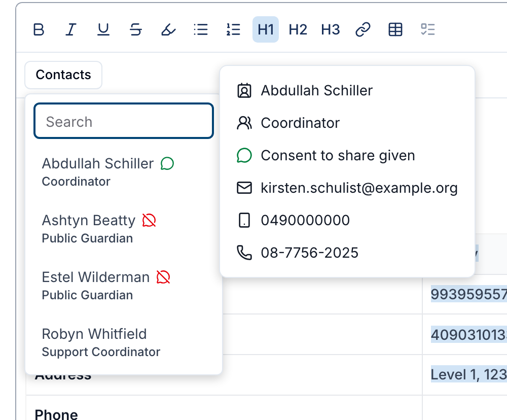The width and height of the screenshot is (507, 420).
Task: Click red no-consent icon beside Ashtyn Beatty
Action: (149, 220)
